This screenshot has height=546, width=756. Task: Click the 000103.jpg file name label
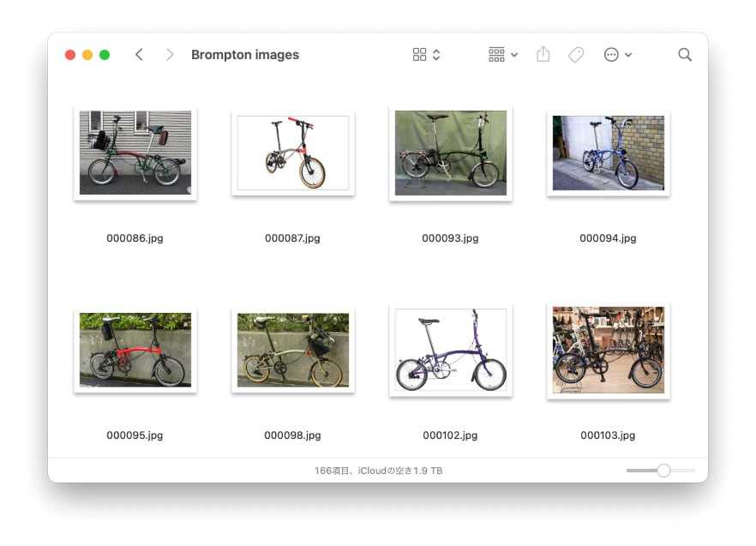point(608,435)
